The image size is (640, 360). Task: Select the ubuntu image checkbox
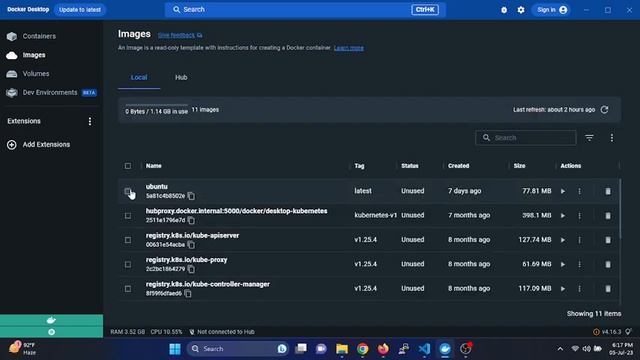point(128,191)
